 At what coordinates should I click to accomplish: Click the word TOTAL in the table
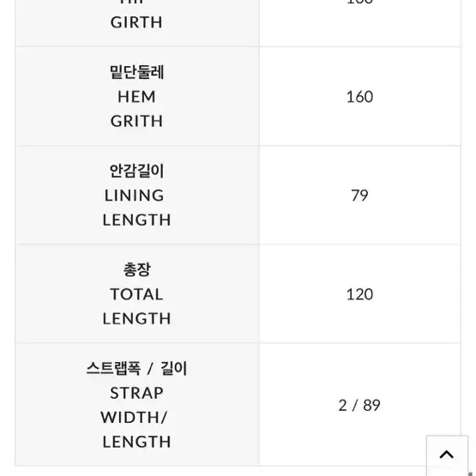click(136, 294)
